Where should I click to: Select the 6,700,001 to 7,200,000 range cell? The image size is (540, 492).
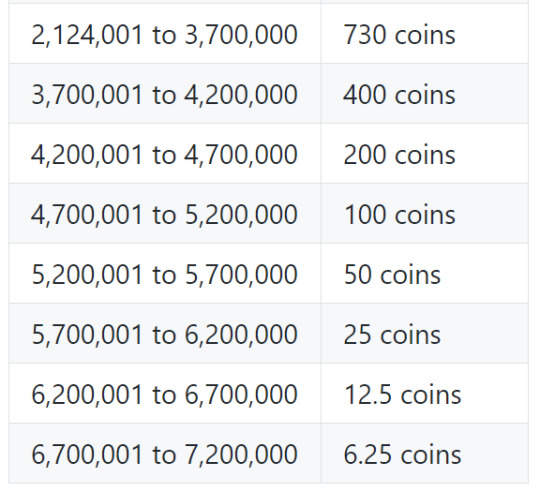point(165,453)
